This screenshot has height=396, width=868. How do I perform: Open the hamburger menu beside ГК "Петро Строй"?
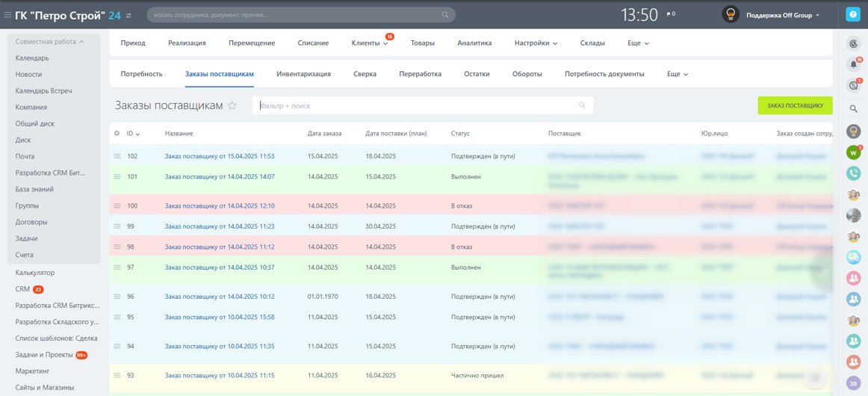[x=7, y=15]
